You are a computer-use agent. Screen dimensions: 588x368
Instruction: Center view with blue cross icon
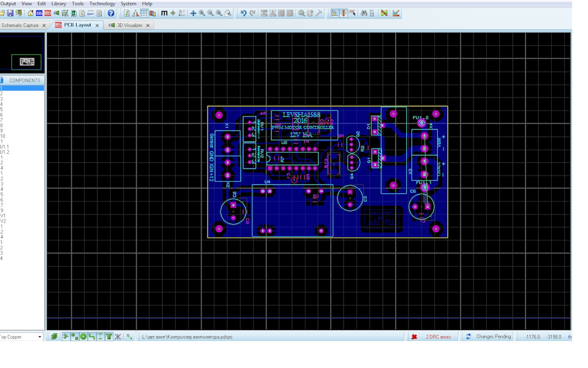[x=193, y=13]
